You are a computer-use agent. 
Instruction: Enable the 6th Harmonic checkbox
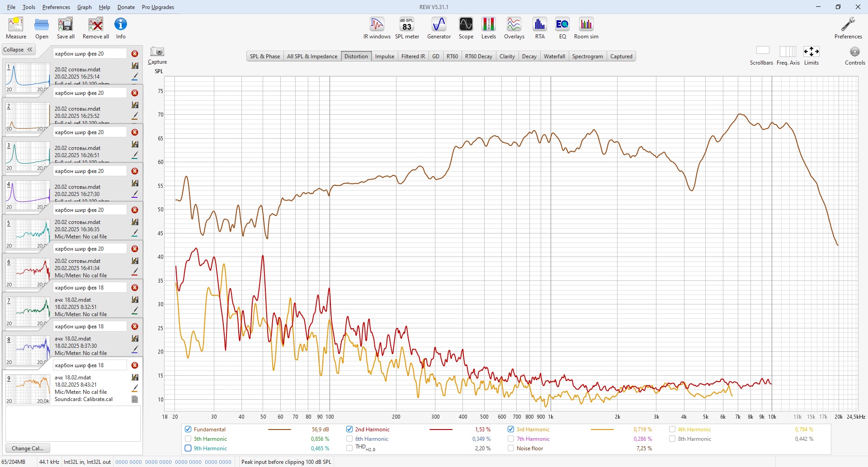tap(349, 439)
